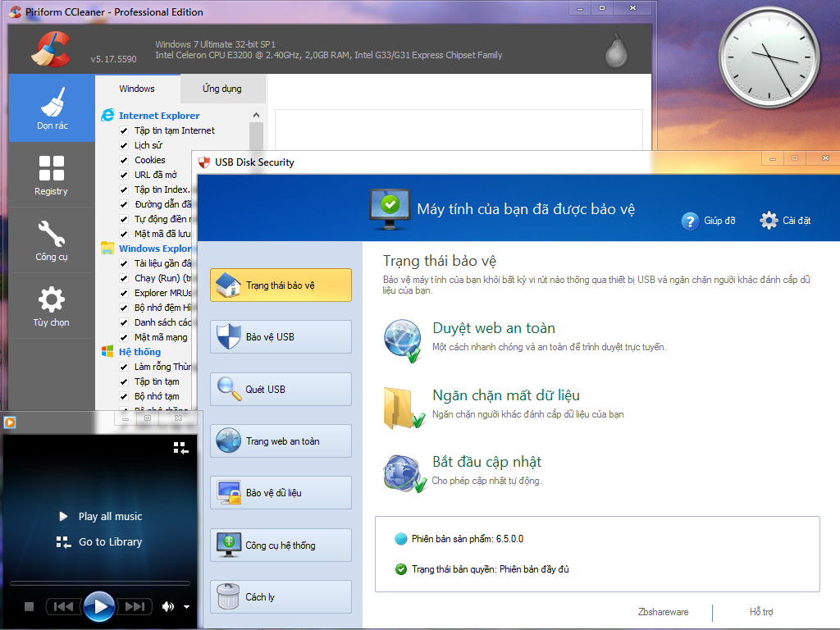This screenshot has height=630, width=840.
Task: Stop playback in the media player
Action: point(29,606)
